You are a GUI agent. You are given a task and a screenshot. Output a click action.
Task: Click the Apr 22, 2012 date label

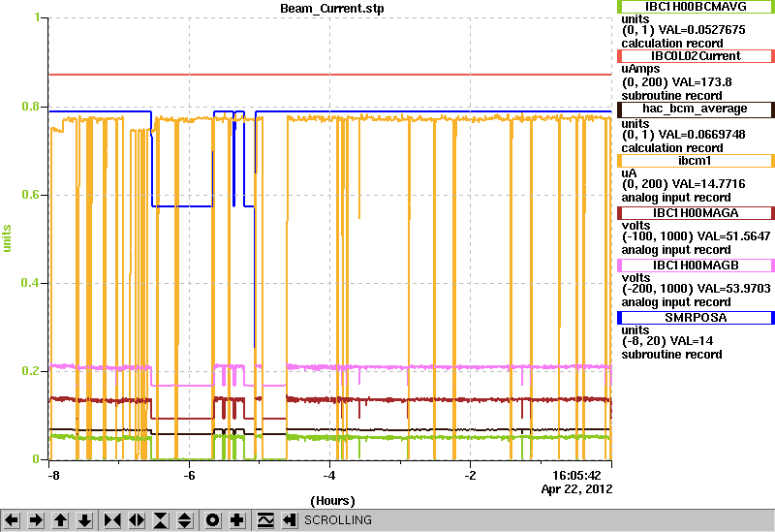coord(576,489)
